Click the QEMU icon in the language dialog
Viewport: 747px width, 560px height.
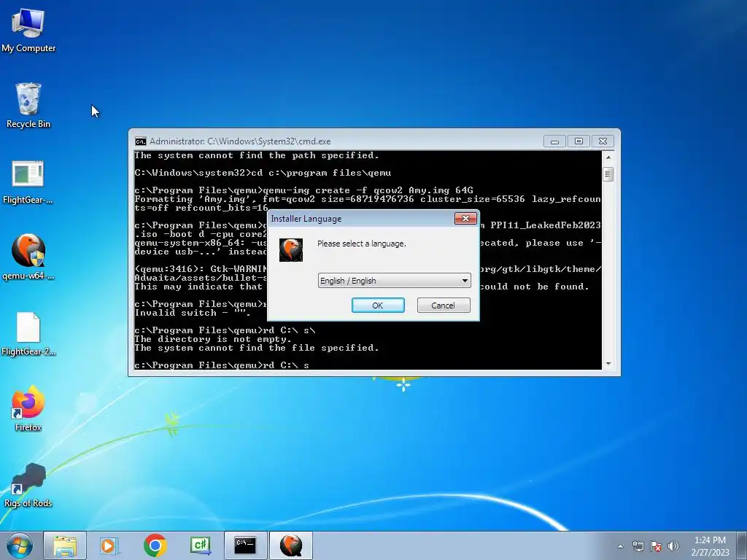click(291, 250)
